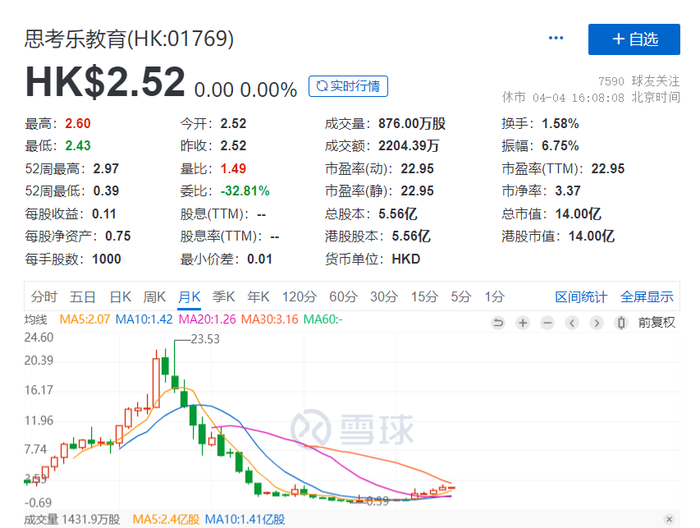Click the 成交量 1431.9万股 volume label
The height and width of the screenshot is (528, 700).
[x=72, y=520]
